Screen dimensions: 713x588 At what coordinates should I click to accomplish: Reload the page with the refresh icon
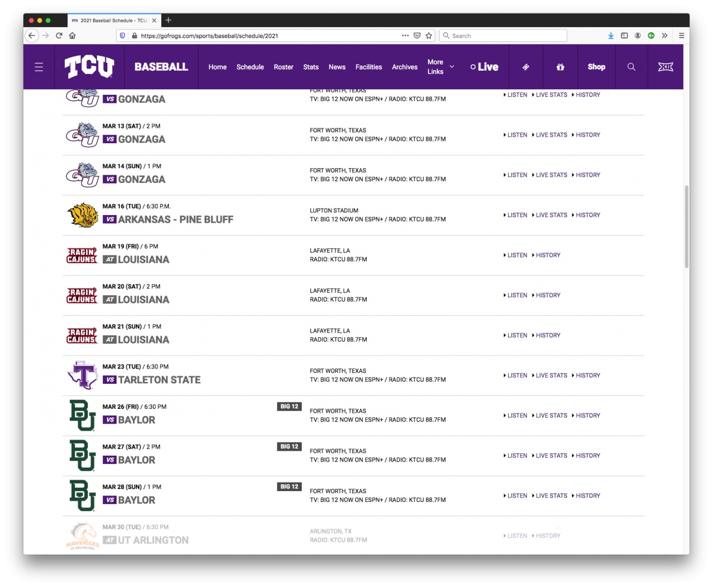coord(59,36)
